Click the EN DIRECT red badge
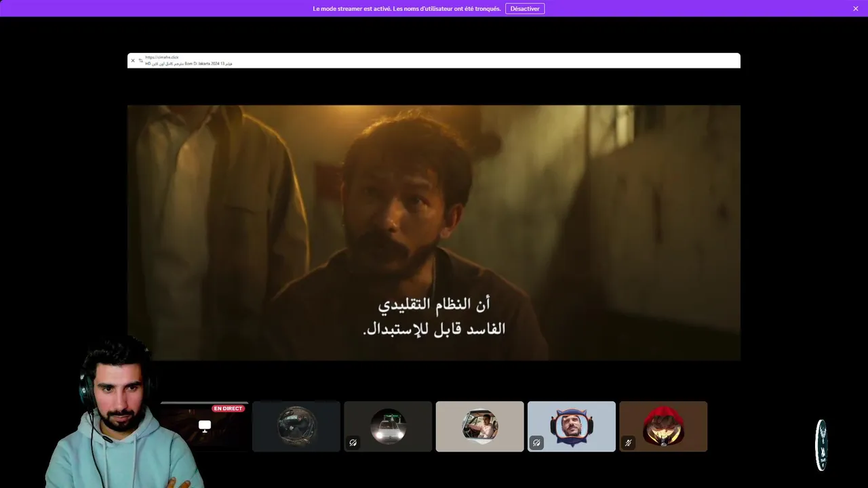This screenshot has width=868, height=488. tap(228, 409)
